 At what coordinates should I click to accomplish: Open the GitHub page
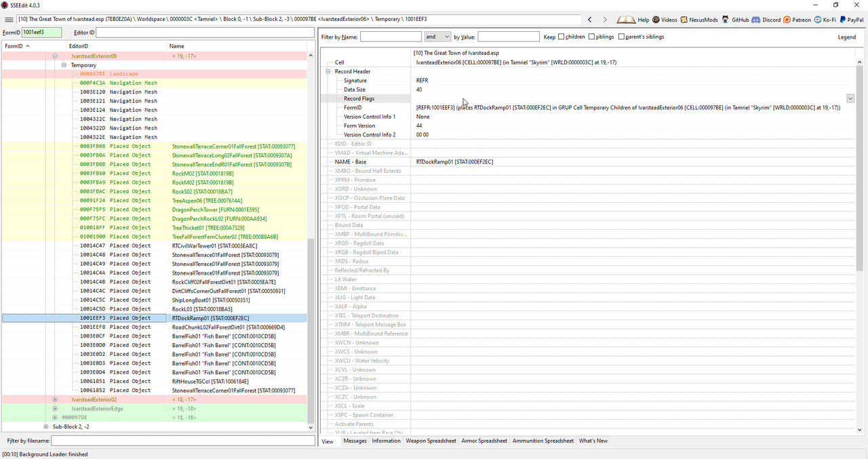[736, 20]
